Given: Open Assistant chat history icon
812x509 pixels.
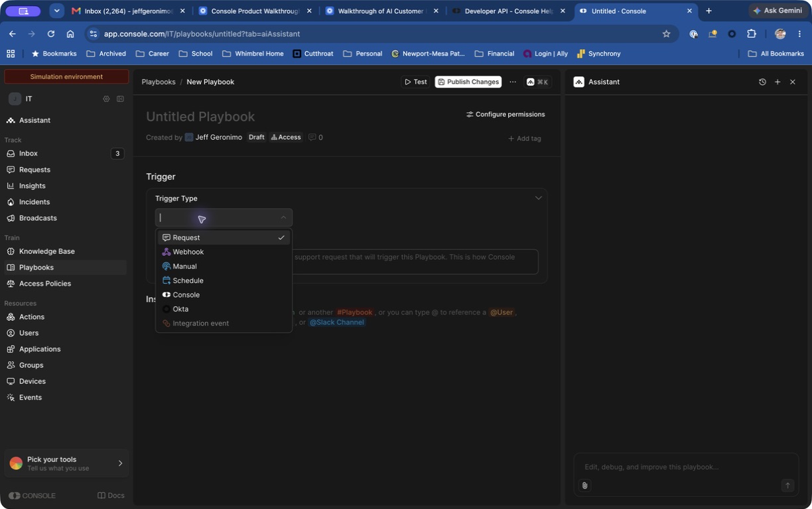Looking at the screenshot, I should click(762, 82).
